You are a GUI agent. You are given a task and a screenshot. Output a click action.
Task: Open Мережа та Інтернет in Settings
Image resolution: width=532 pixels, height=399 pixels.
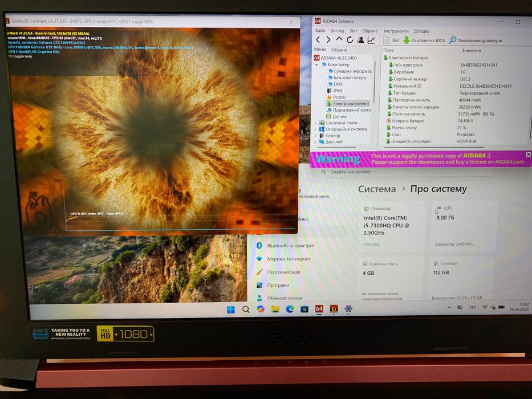(x=283, y=259)
